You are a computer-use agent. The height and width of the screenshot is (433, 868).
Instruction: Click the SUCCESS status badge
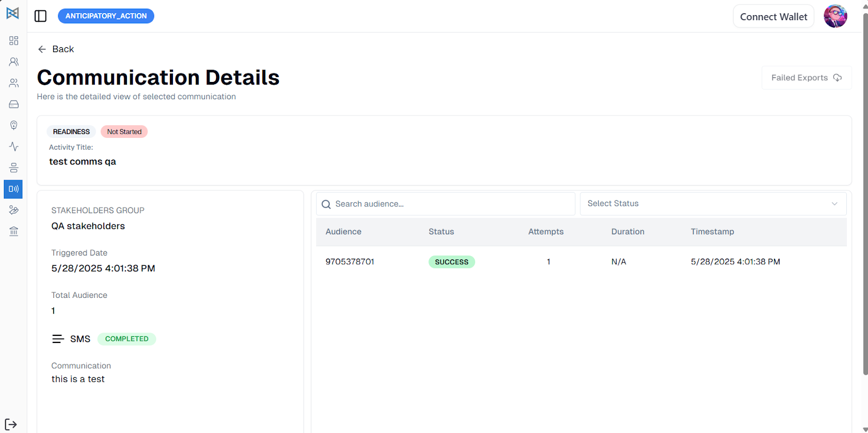pyautogui.click(x=451, y=262)
